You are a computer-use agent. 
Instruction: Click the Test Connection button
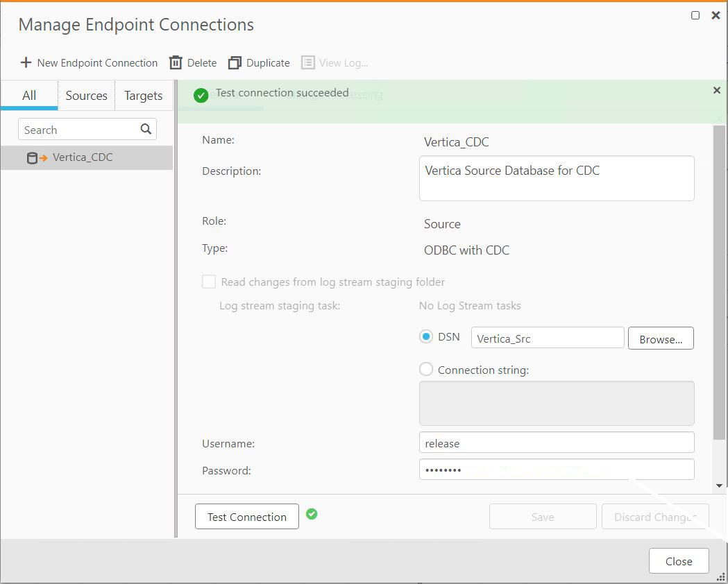coord(247,516)
